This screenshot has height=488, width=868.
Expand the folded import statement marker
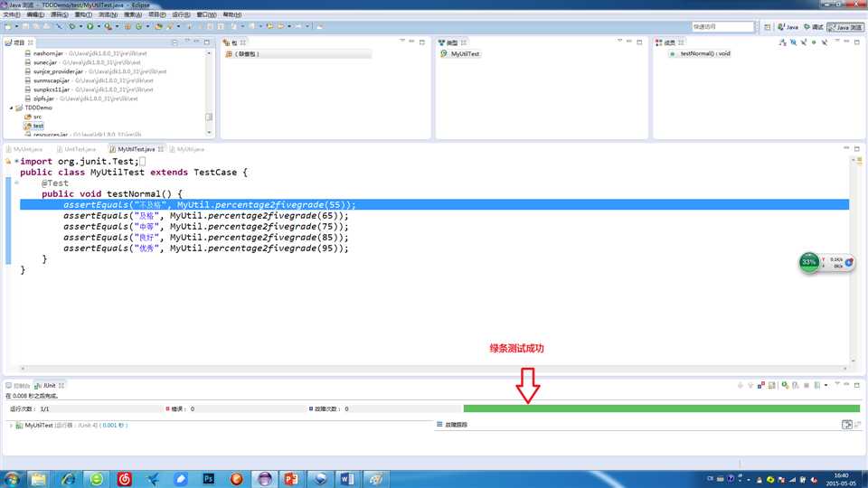pos(16,161)
